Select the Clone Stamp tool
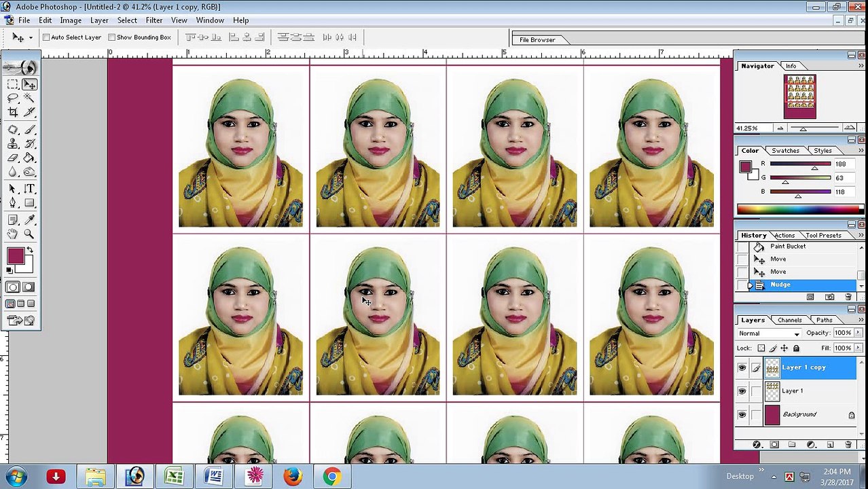 tap(13, 144)
